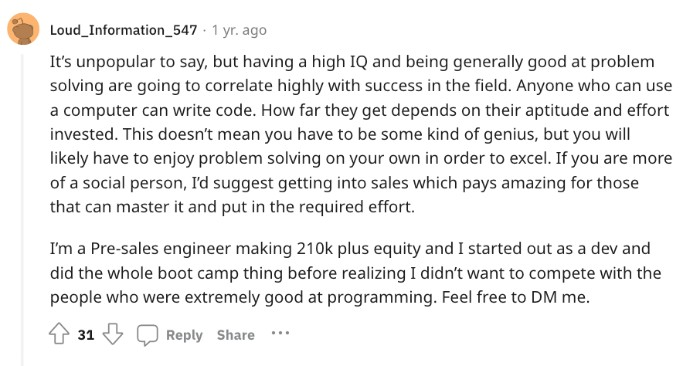Click the "1 yr. ago" timestamp
Image resolution: width=700 pixels, height=366 pixels.
point(239,30)
